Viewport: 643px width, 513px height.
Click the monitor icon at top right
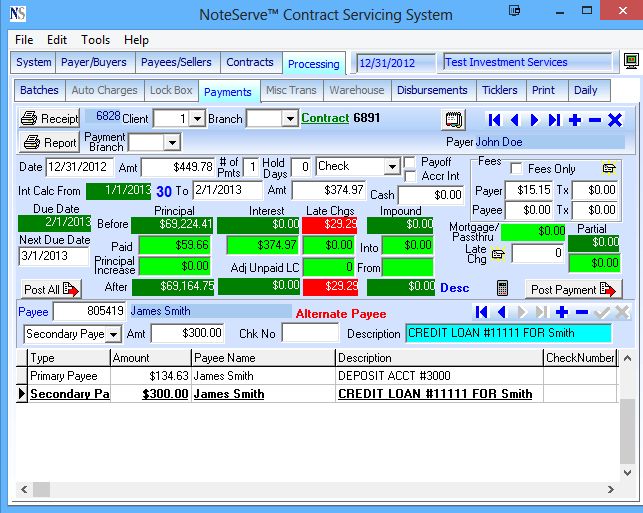click(631, 62)
